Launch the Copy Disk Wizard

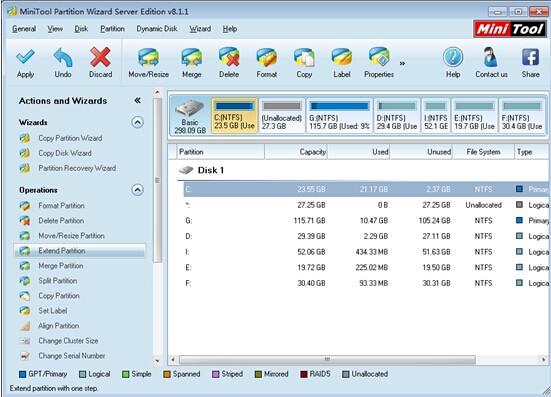tap(65, 153)
